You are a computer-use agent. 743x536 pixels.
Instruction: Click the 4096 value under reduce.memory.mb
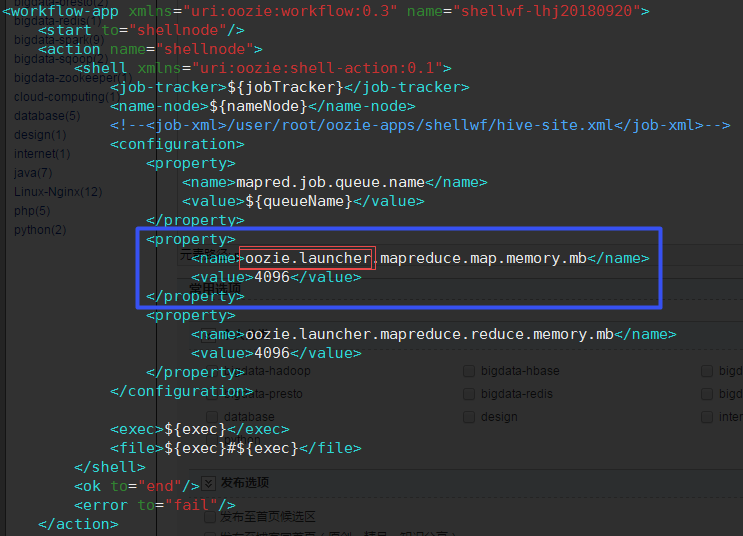point(272,353)
